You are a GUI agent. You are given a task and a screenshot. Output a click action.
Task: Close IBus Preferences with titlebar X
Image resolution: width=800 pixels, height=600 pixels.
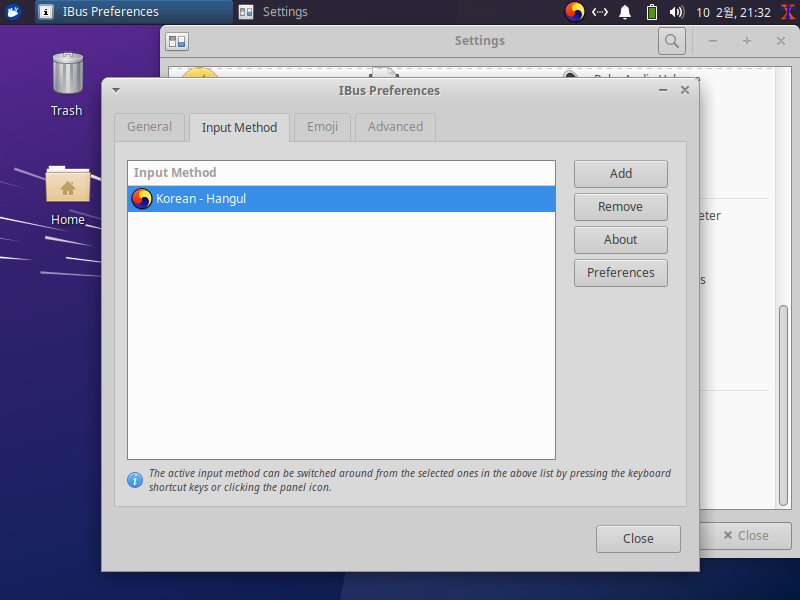tap(685, 90)
